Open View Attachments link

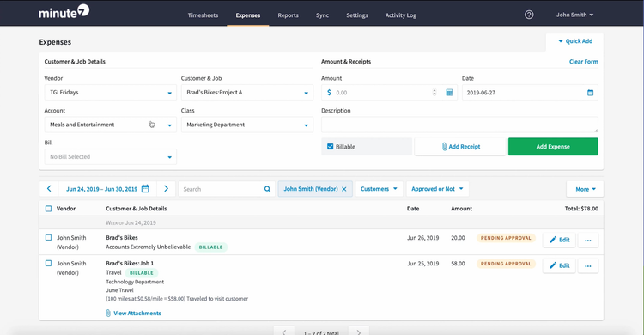point(133,314)
